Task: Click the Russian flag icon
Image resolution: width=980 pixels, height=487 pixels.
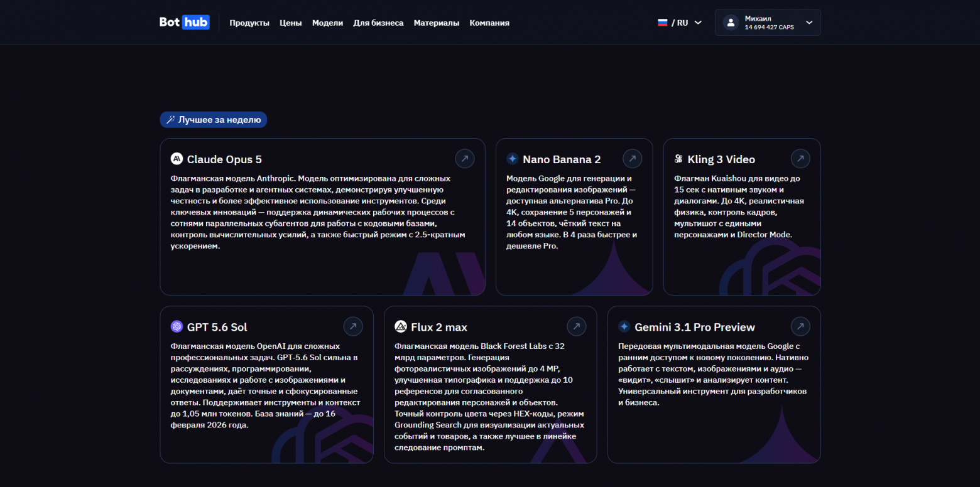Action: pyautogui.click(x=663, y=23)
